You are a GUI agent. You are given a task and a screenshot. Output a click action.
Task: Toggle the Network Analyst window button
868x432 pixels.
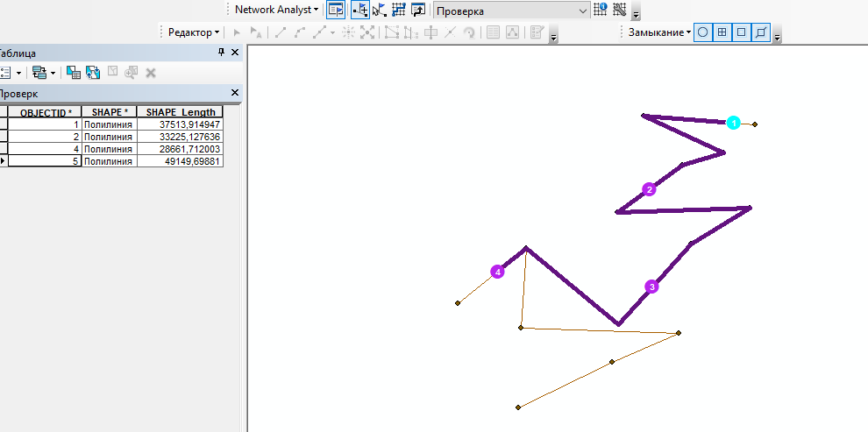336,10
